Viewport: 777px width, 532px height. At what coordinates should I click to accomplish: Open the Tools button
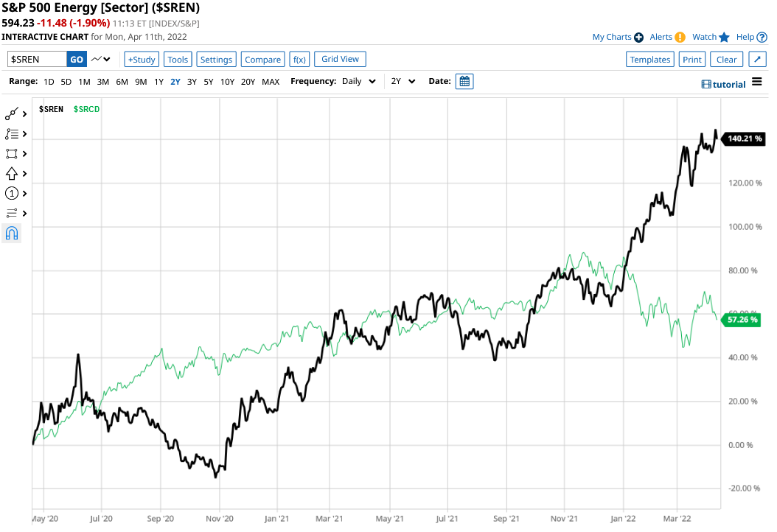click(178, 60)
